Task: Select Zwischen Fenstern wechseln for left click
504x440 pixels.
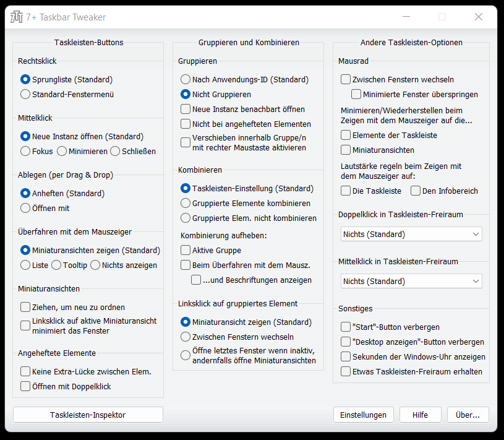Action: (x=186, y=337)
